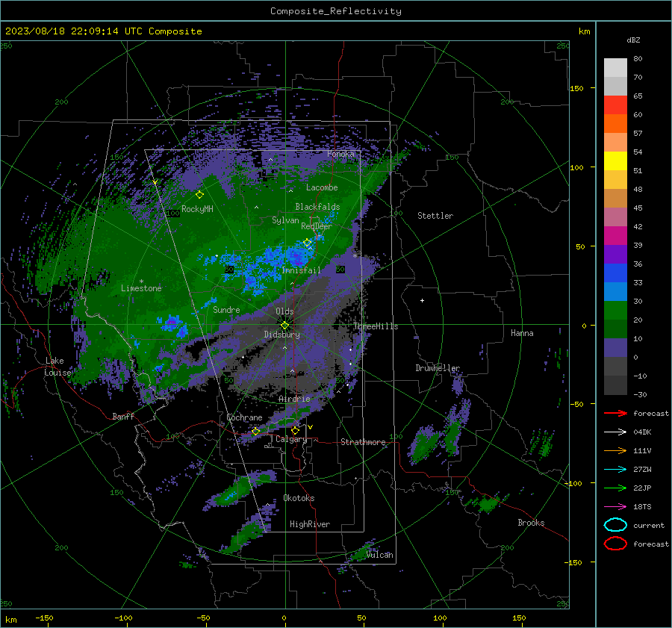This screenshot has height=628, width=672.
Task: Click the Cochrane town label
Action: click(244, 417)
